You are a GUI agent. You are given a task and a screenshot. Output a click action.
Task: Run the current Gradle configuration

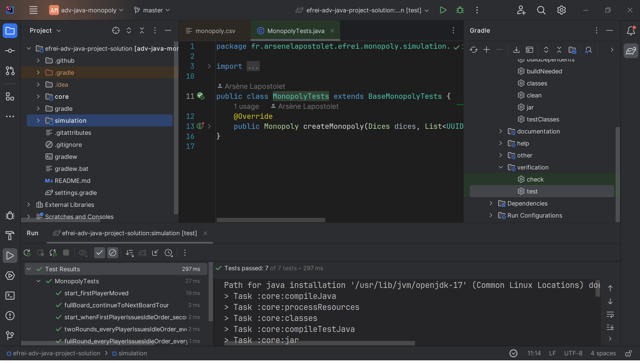pos(443,10)
